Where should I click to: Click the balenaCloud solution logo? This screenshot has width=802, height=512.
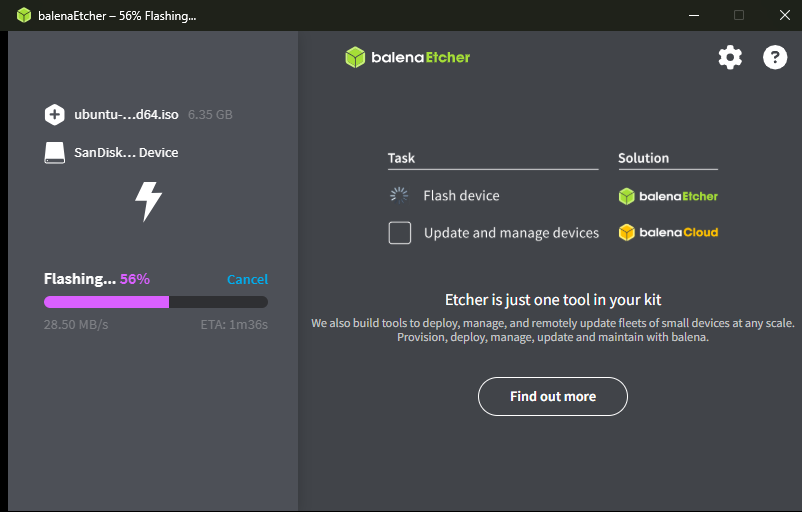(668, 233)
